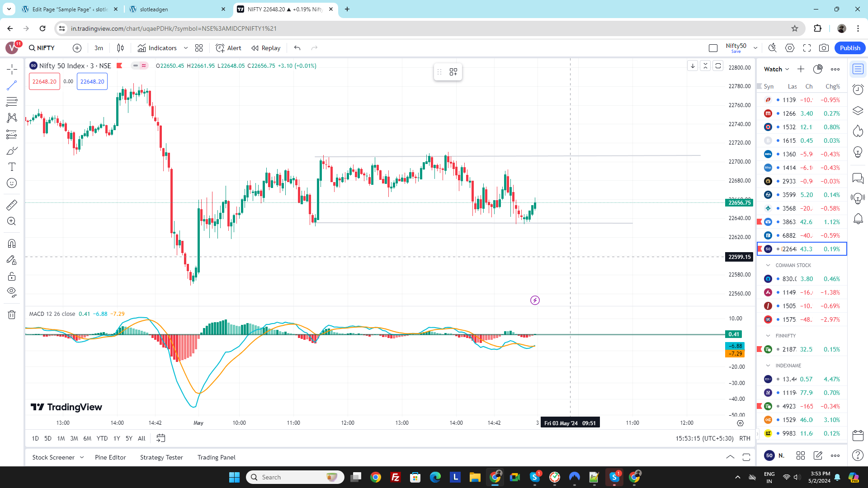
Task: Open the Alerts panel in right sidebar
Action: coord(858,89)
